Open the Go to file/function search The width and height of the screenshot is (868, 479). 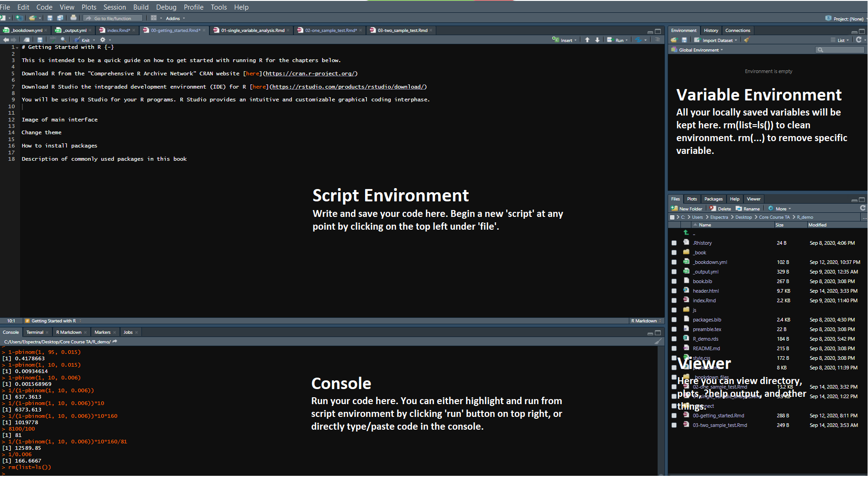[x=112, y=18]
